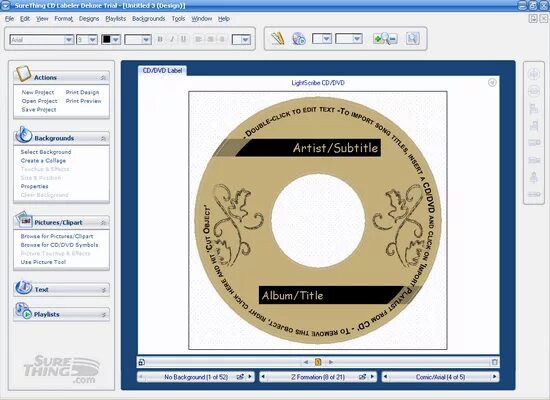
Task: Expand the Playlists panel
Action: pos(103,315)
